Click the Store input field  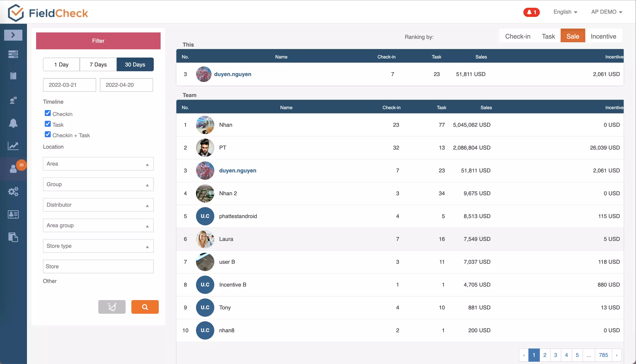click(98, 266)
